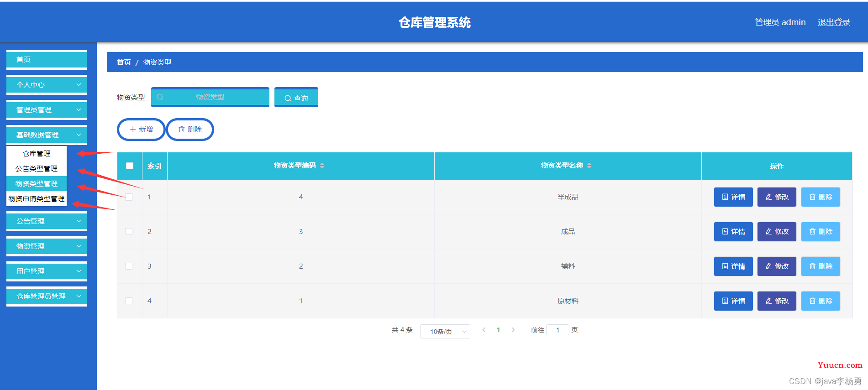
Task: Check the checkbox for 原材料 row
Action: tap(129, 301)
